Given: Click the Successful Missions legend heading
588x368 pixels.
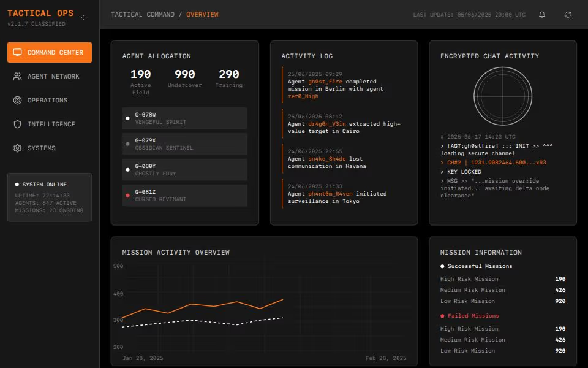Looking at the screenshot, I should 477,266.
